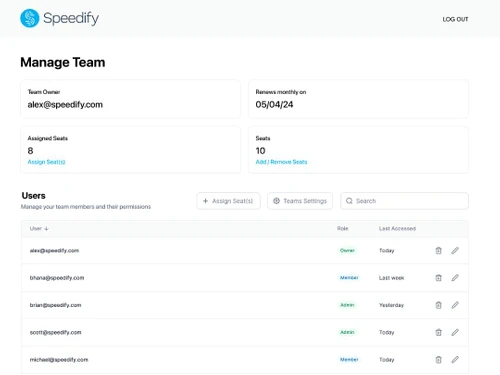
Task: Focus the Search users field
Action: pyautogui.click(x=404, y=201)
